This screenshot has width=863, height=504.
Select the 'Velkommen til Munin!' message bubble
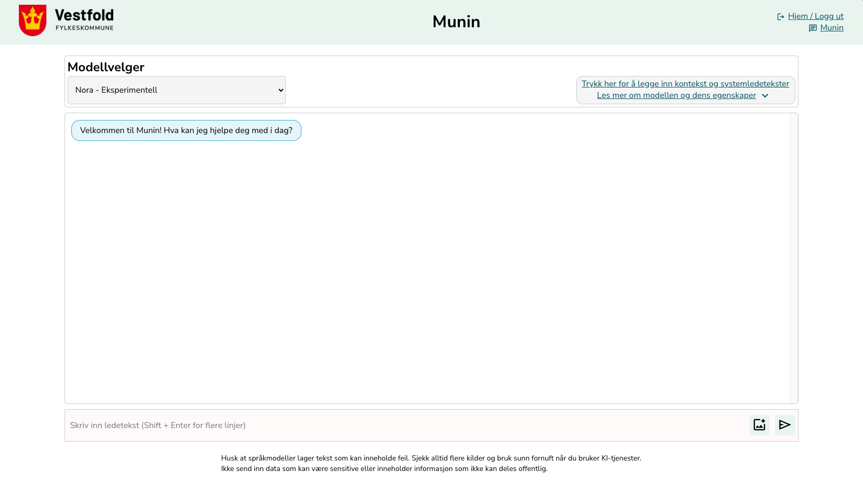coord(186,130)
